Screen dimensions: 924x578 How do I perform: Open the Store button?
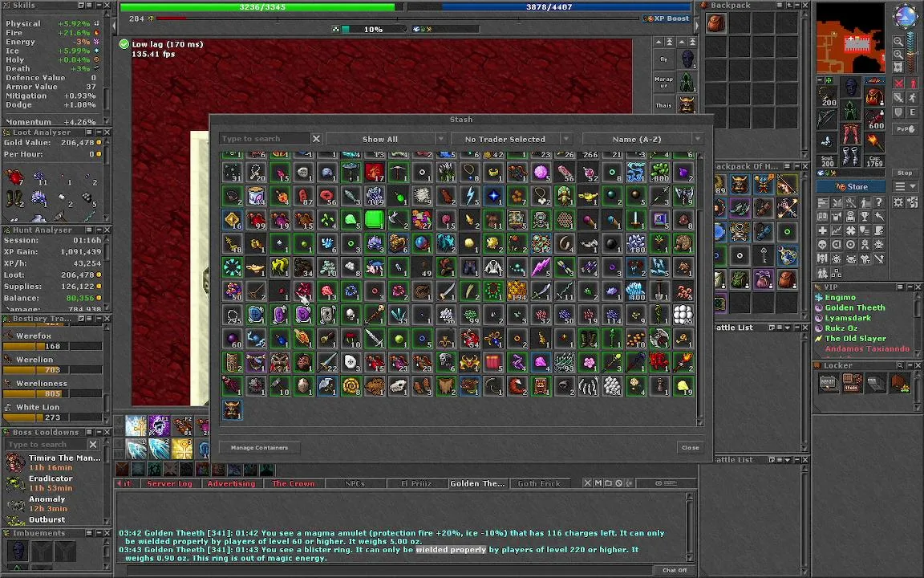[x=851, y=186]
